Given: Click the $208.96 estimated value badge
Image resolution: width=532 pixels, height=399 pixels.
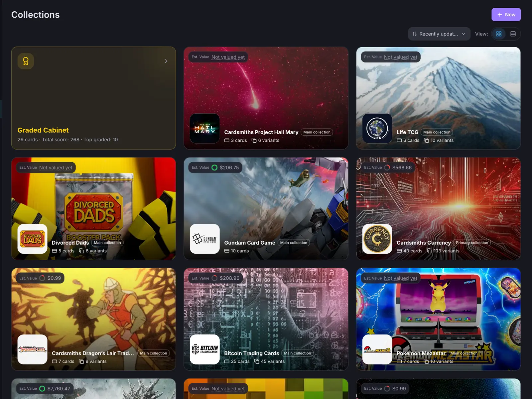Looking at the screenshot, I should [215, 278].
